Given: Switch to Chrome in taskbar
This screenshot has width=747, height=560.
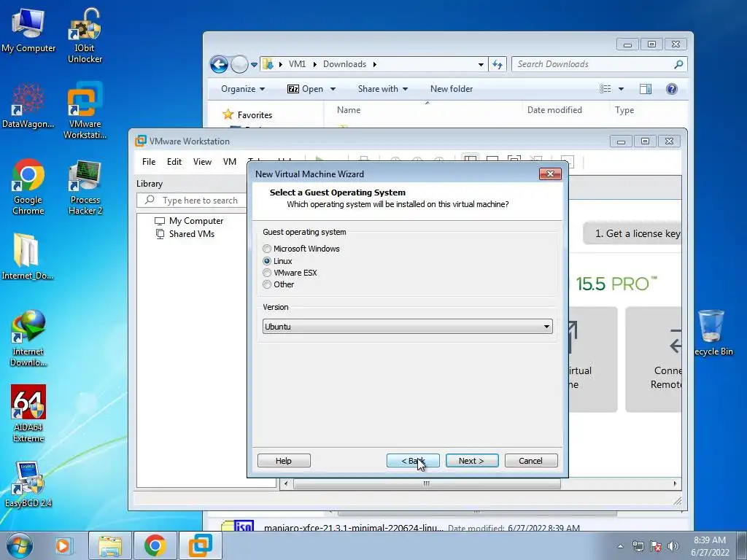Looking at the screenshot, I should click(155, 545).
